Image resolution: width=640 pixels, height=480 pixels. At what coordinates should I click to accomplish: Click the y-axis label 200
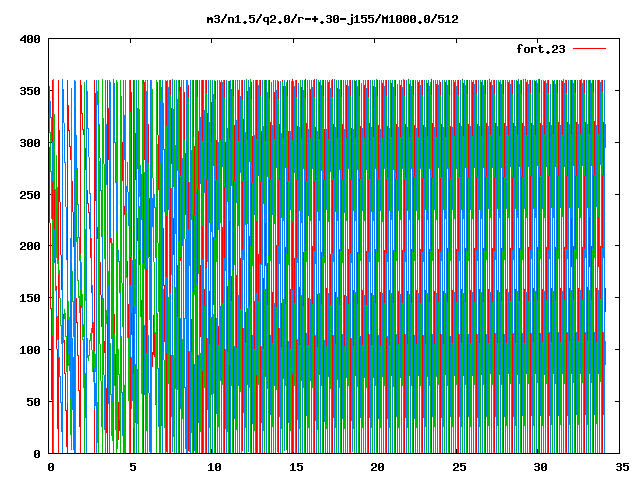[x=30, y=246]
